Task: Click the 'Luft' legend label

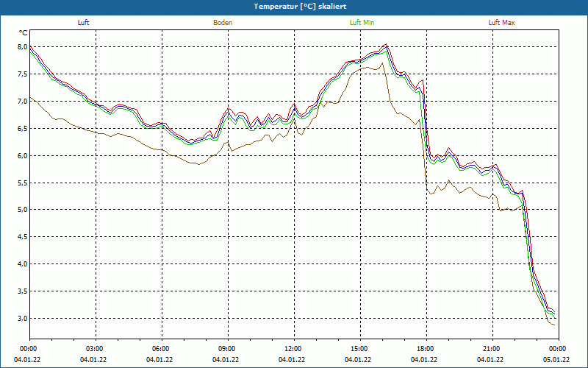Action: (83, 23)
